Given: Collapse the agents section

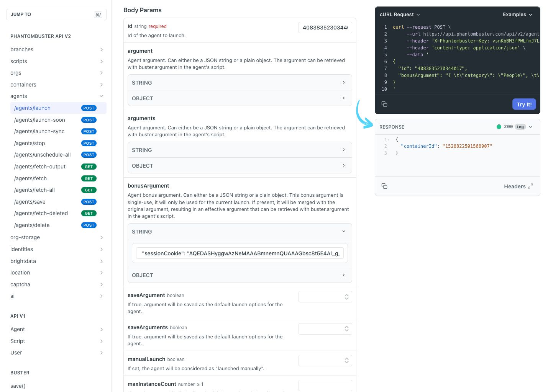Looking at the screenshot, I should click(x=56, y=96).
